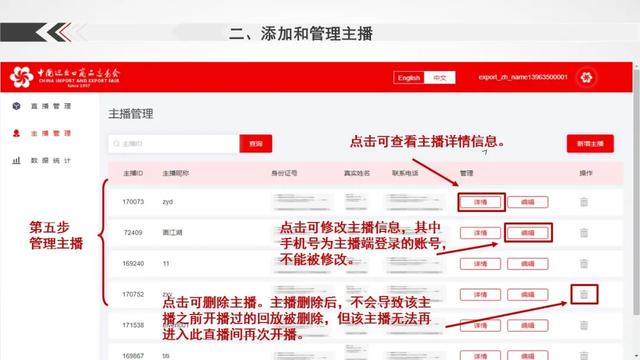
Task: Open the user avatar icon in header
Action: [586, 77]
